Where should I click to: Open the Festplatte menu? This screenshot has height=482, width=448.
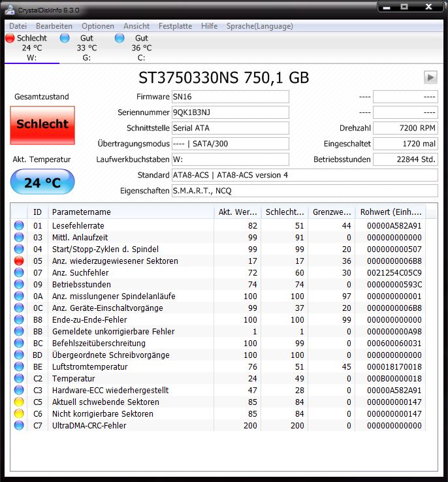tap(175, 26)
